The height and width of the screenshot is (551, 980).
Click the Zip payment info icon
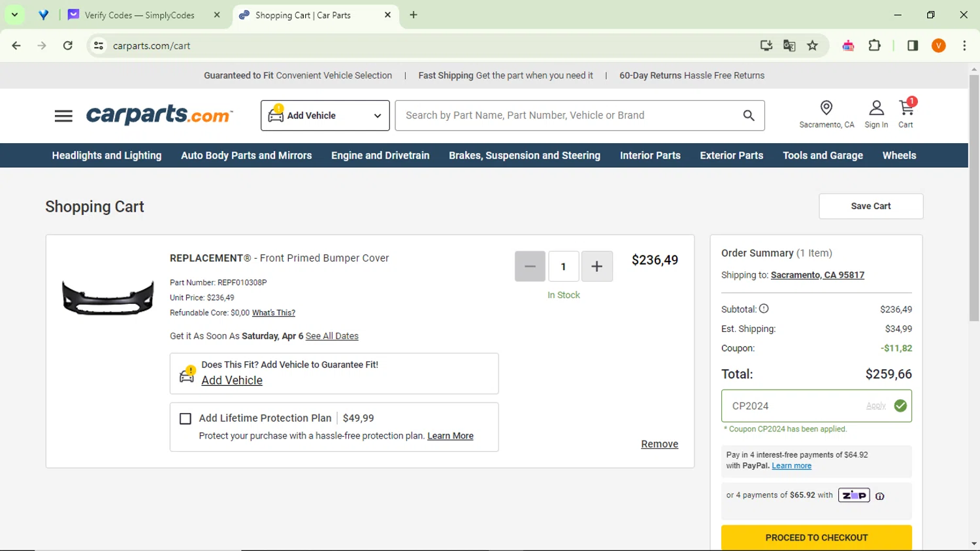coord(880,496)
